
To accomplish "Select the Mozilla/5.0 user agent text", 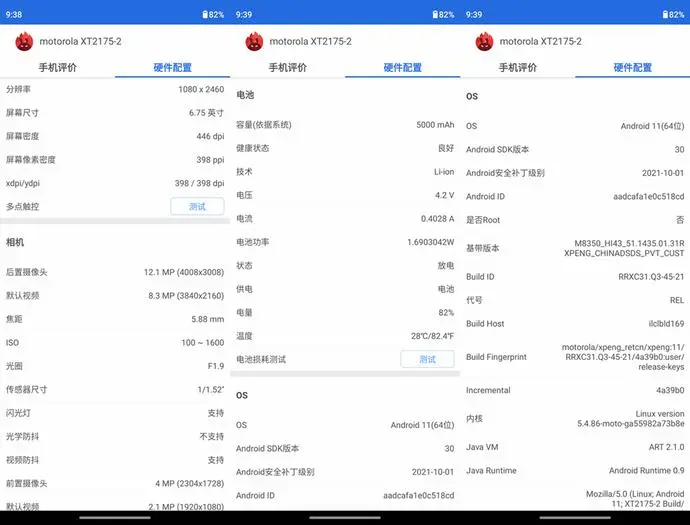I will 635,499.
